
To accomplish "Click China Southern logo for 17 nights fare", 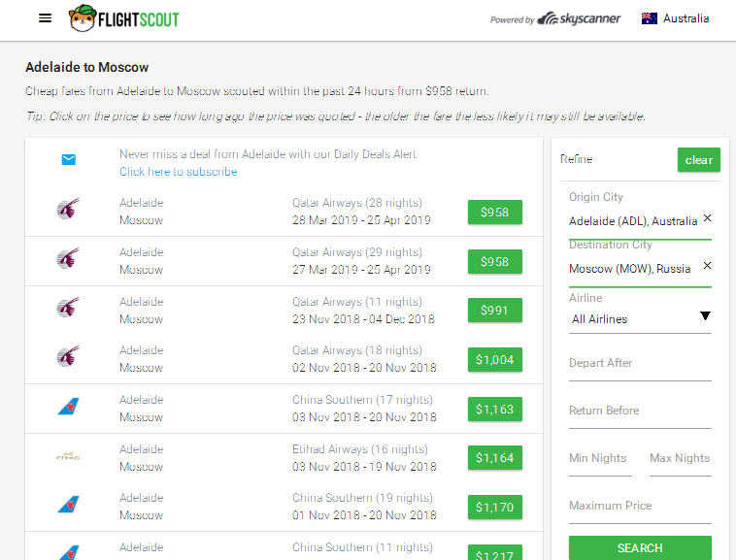I will point(69,407).
